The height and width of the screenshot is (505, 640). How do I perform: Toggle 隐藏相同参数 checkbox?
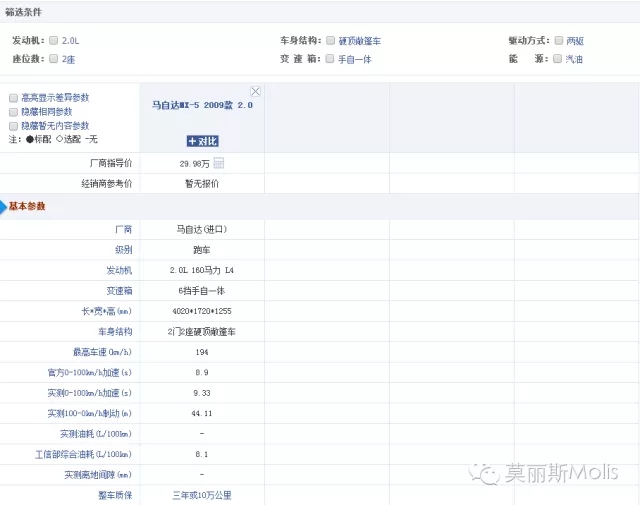[13, 112]
